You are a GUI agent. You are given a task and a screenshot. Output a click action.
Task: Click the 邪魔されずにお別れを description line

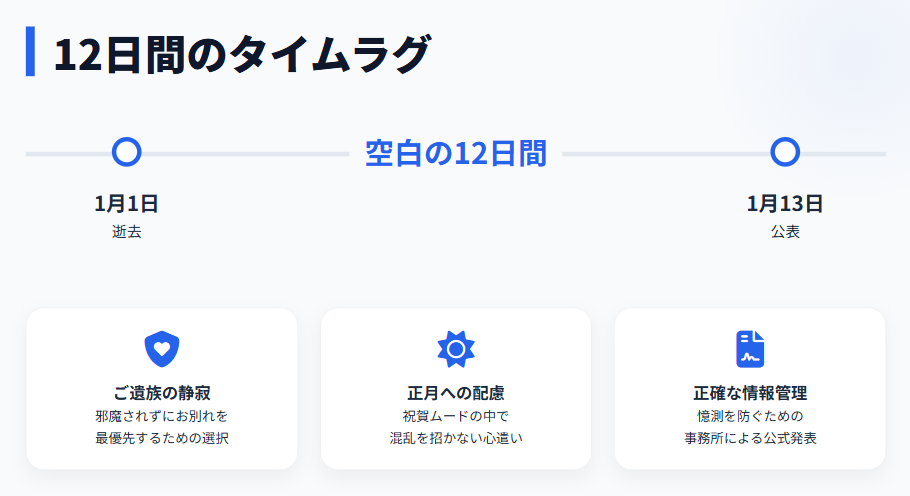(x=161, y=416)
